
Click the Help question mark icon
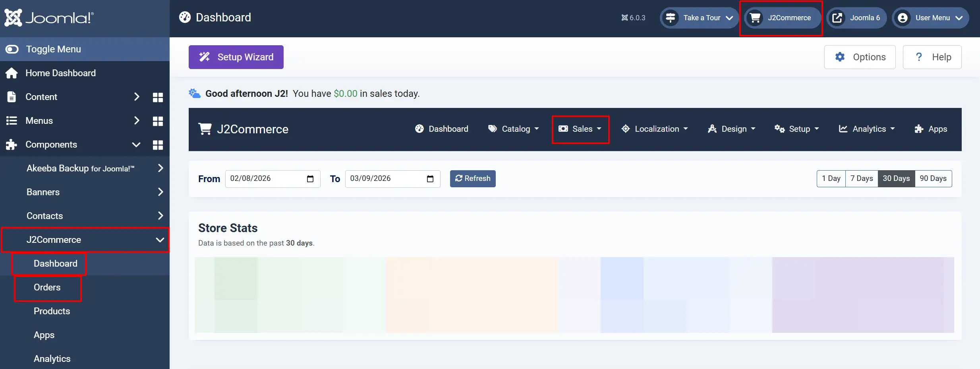(x=919, y=57)
